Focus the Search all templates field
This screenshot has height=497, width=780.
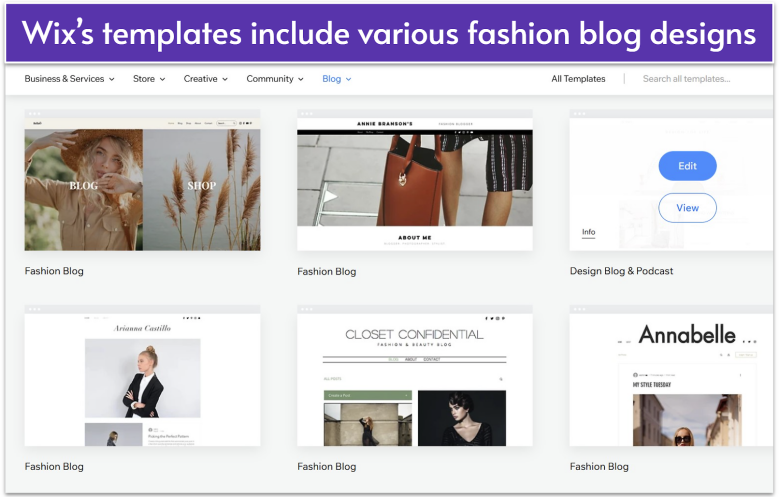[x=686, y=79]
